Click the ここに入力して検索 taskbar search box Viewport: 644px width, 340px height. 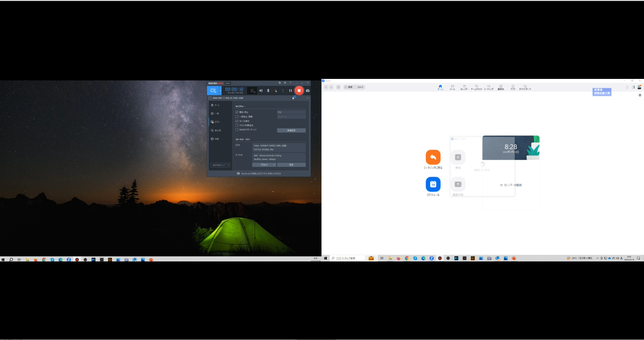[353, 258]
